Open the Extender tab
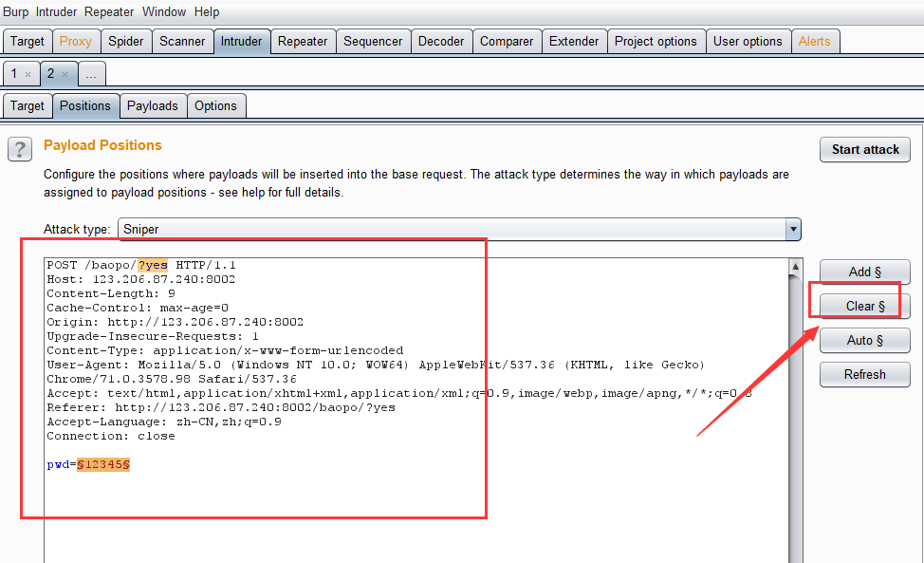The image size is (924, 563). (574, 41)
